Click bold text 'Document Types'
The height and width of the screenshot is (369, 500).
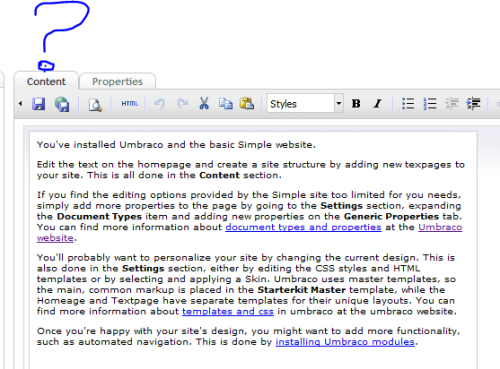(x=99, y=217)
